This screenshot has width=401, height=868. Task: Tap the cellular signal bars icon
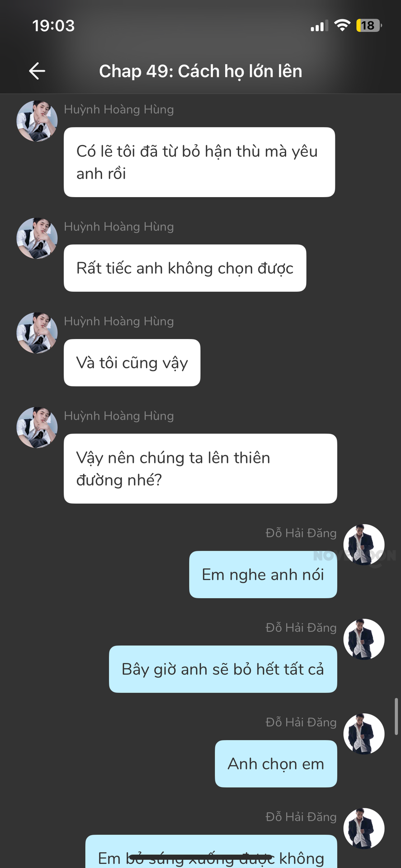(319, 26)
